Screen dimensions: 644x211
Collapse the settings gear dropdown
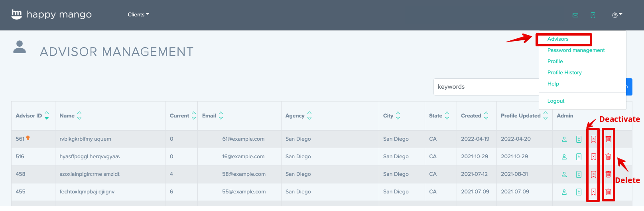tap(616, 15)
